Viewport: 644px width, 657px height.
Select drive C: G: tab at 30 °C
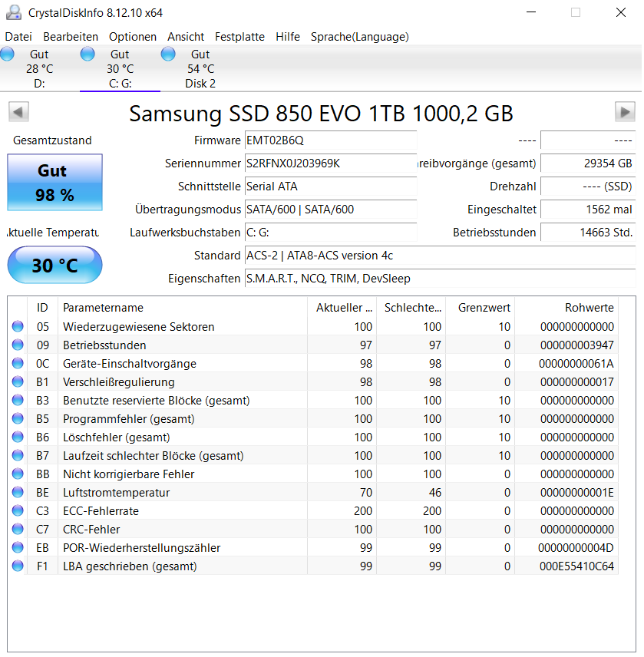121,69
